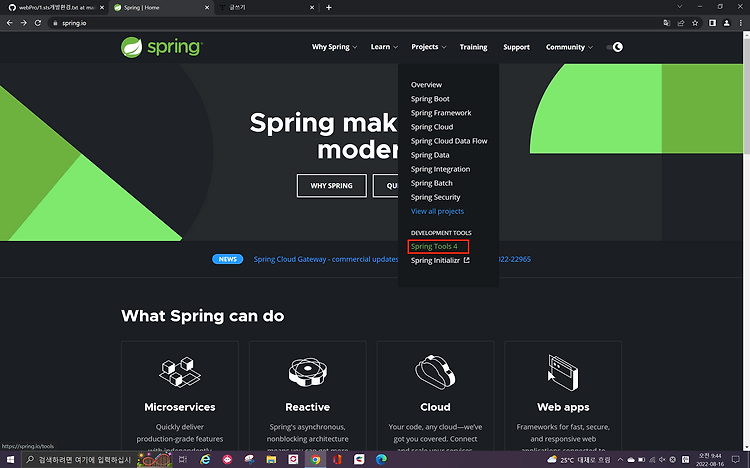Open the Spring Cloud Gateway news link

point(325,259)
